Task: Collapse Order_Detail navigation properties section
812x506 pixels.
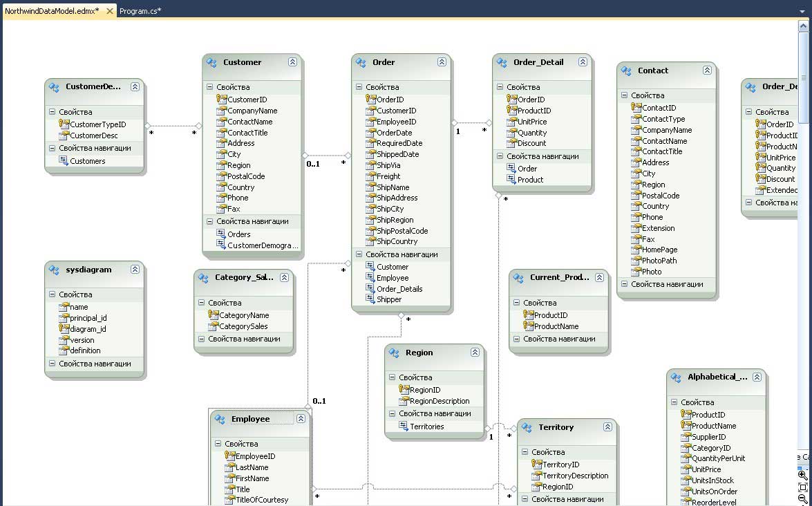Action: 500,156
